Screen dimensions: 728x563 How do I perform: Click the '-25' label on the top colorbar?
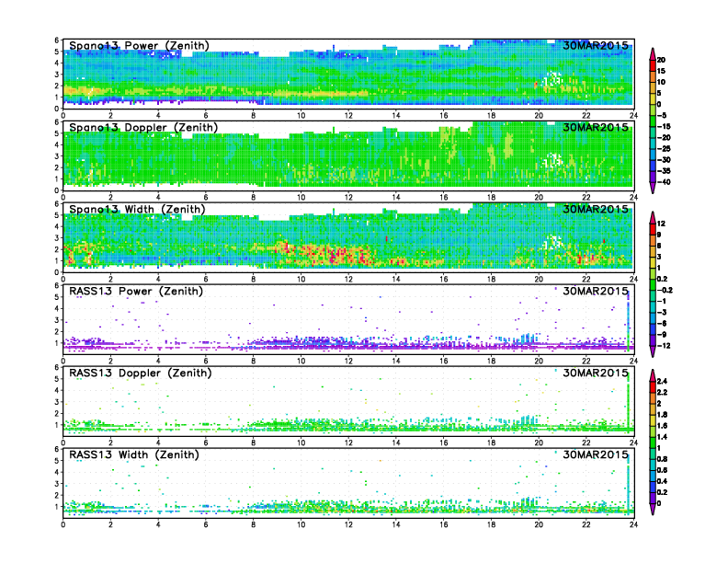(x=664, y=149)
